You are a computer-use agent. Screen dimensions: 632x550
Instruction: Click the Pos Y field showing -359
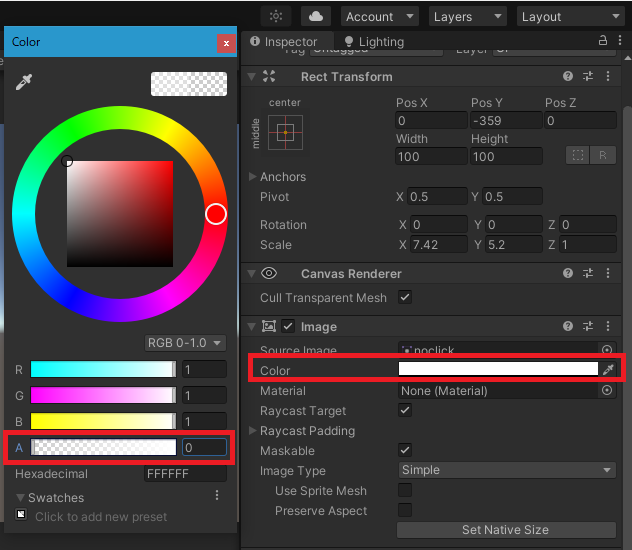(x=506, y=120)
